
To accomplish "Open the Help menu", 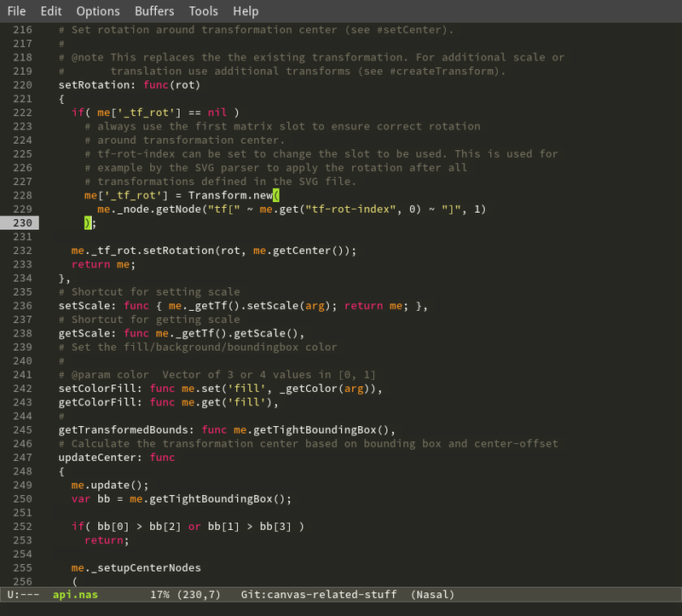I will 246,11.
